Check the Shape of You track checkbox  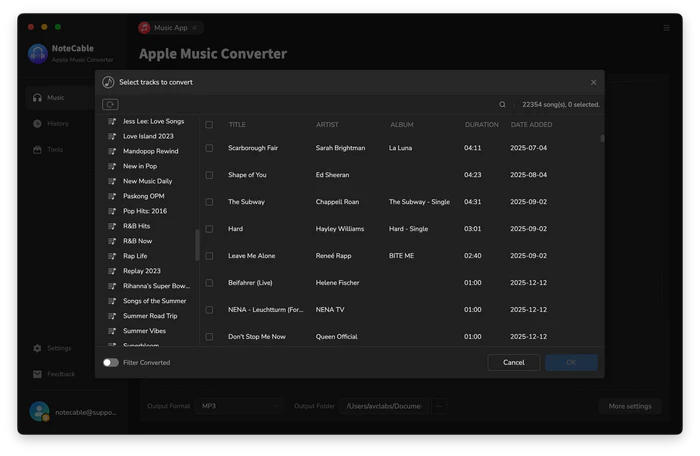(x=209, y=175)
